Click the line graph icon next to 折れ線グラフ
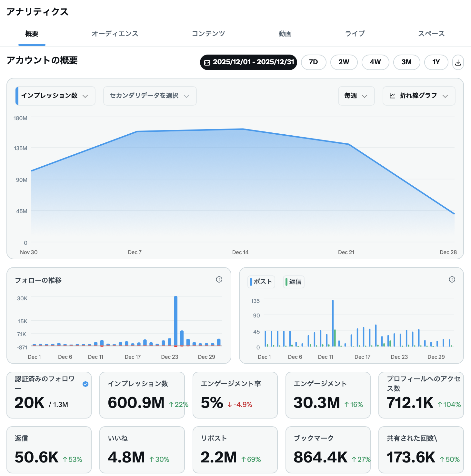This screenshot has height=476, width=471. (x=392, y=96)
